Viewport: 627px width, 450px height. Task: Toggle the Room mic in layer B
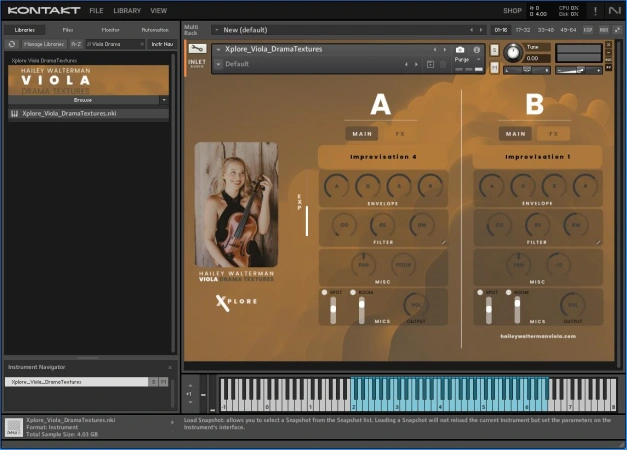[507, 292]
